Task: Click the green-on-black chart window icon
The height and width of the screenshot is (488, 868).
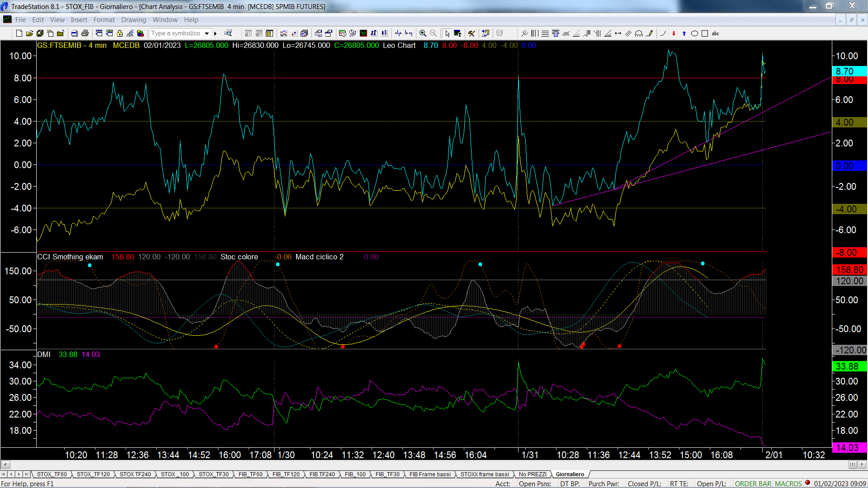Action: (363, 33)
